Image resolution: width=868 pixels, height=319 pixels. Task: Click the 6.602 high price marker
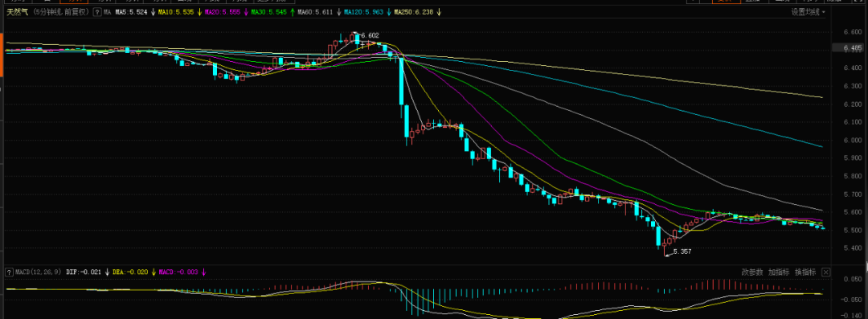(x=369, y=35)
